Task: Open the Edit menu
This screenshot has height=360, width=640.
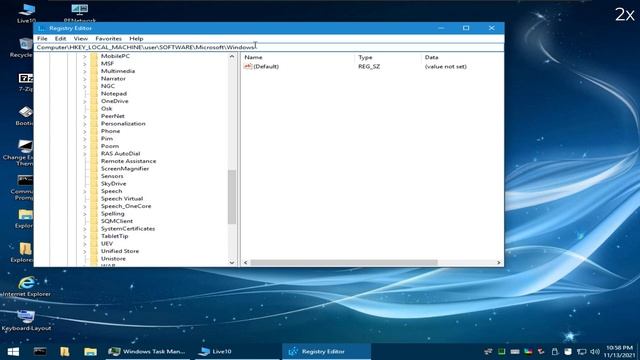Action: [60, 38]
